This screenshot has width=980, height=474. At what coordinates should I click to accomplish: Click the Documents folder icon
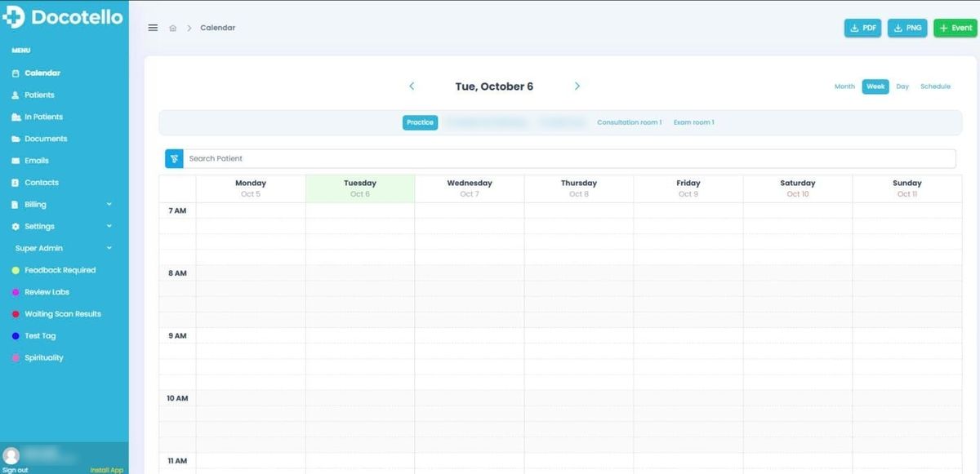click(x=16, y=140)
